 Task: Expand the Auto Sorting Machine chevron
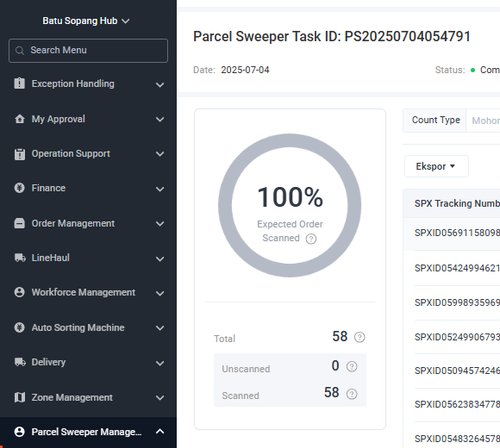(x=160, y=328)
